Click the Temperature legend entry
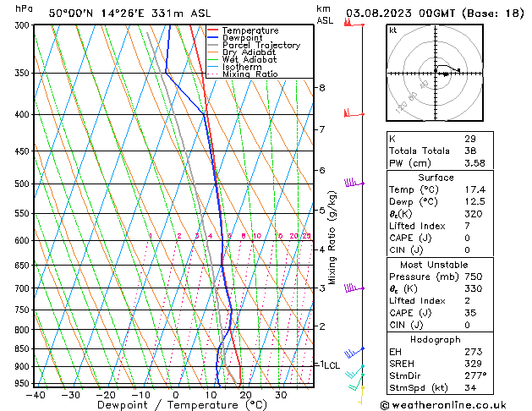The width and height of the screenshot is (532, 411). [x=250, y=30]
